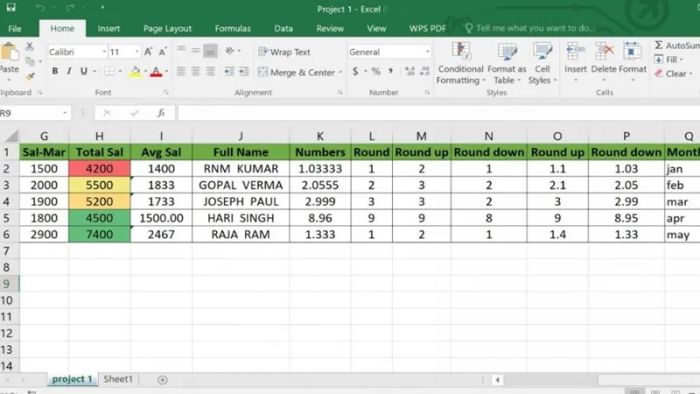Click Decrease Indent icon
Viewport: 700px width, 394px height.
[x=229, y=71]
